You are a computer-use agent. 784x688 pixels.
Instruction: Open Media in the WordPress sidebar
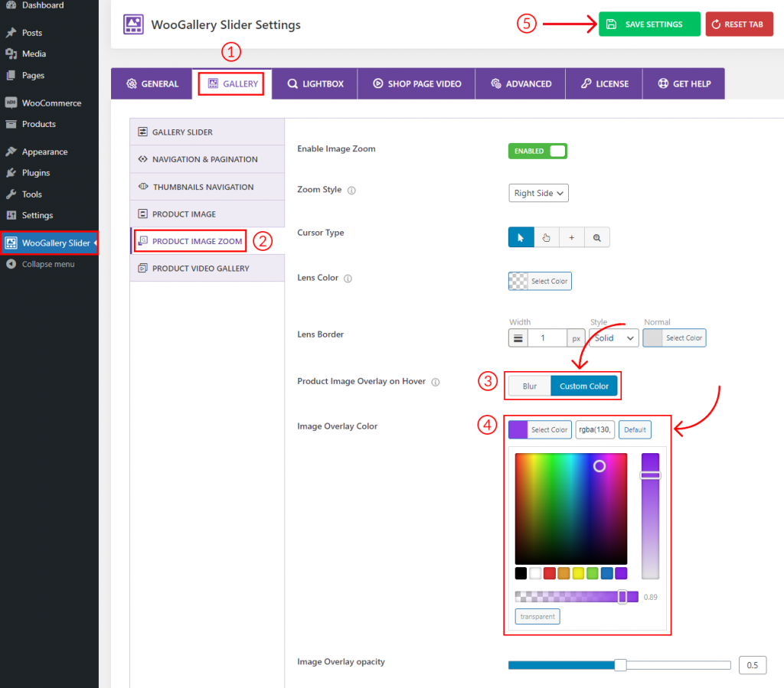click(34, 54)
